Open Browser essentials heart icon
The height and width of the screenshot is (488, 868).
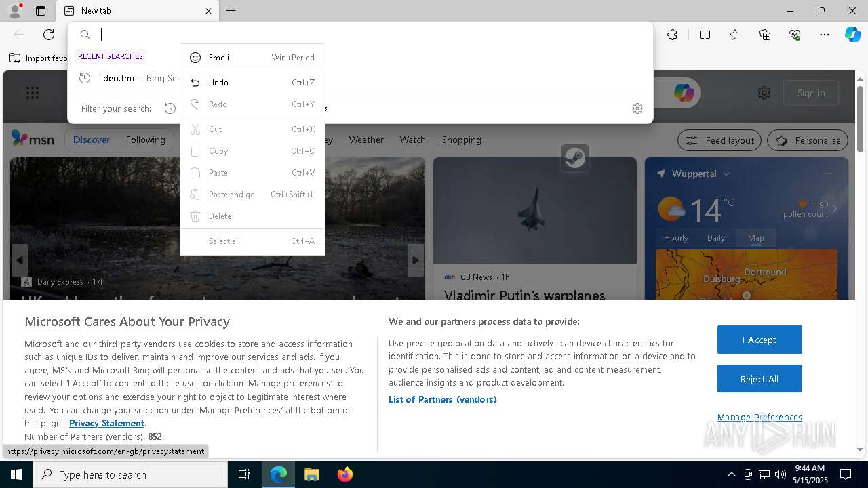tap(795, 35)
